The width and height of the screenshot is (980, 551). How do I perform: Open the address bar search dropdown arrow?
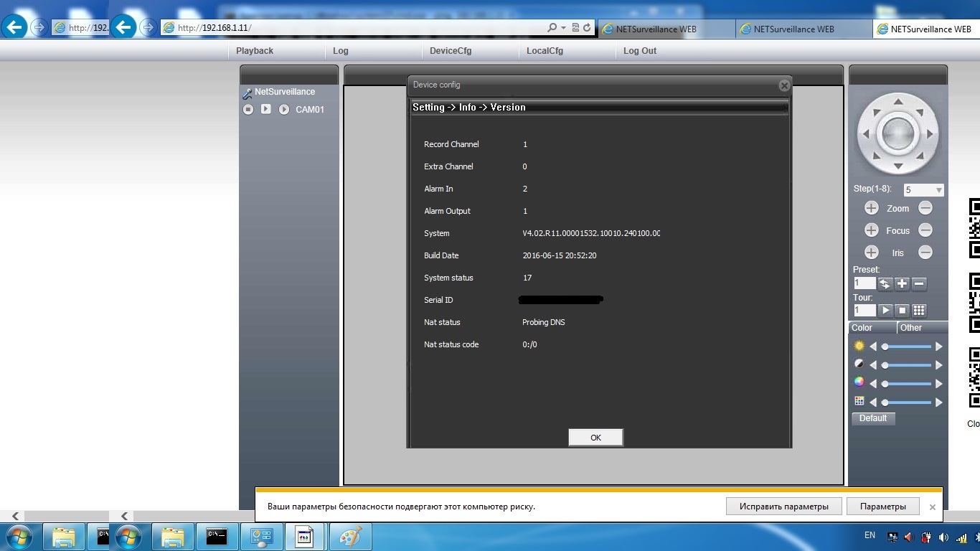point(563,28)
